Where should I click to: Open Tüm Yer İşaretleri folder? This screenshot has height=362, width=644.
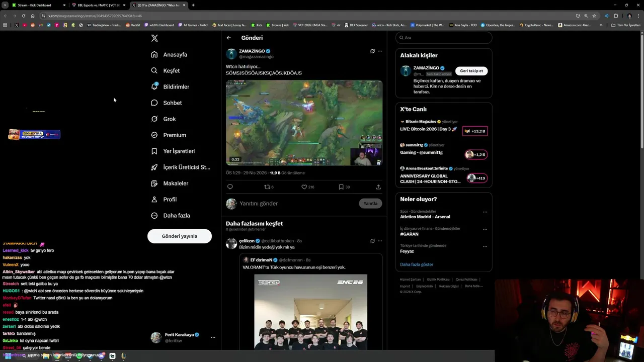click(626, 25)
